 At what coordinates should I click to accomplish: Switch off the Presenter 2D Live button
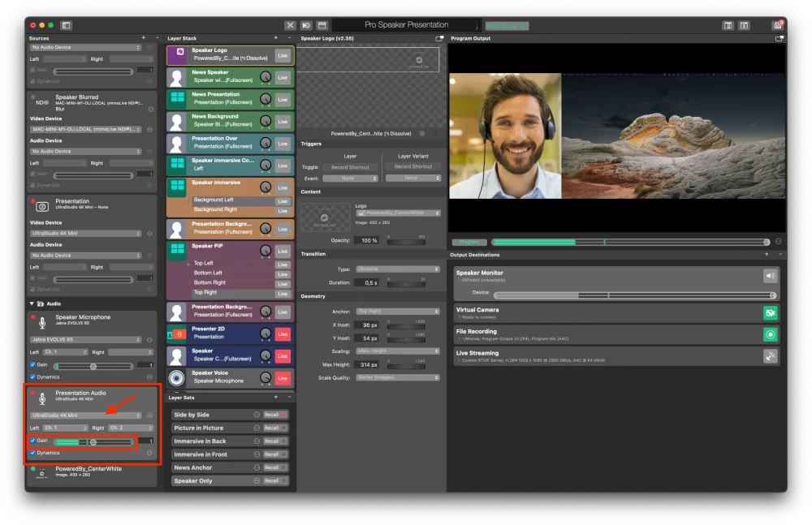283,334
